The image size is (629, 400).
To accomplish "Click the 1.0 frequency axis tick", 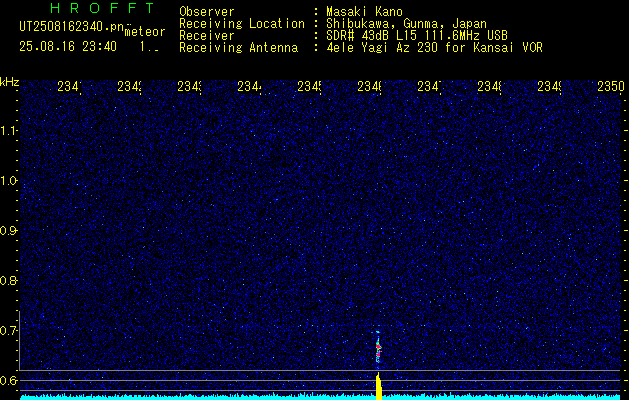I will pyautogui.click(x=8, y=181).
